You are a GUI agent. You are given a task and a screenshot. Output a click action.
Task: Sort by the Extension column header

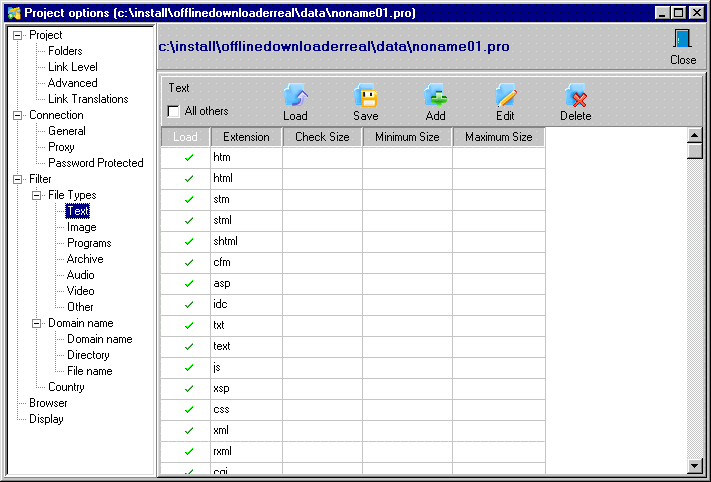click(246, 137)
